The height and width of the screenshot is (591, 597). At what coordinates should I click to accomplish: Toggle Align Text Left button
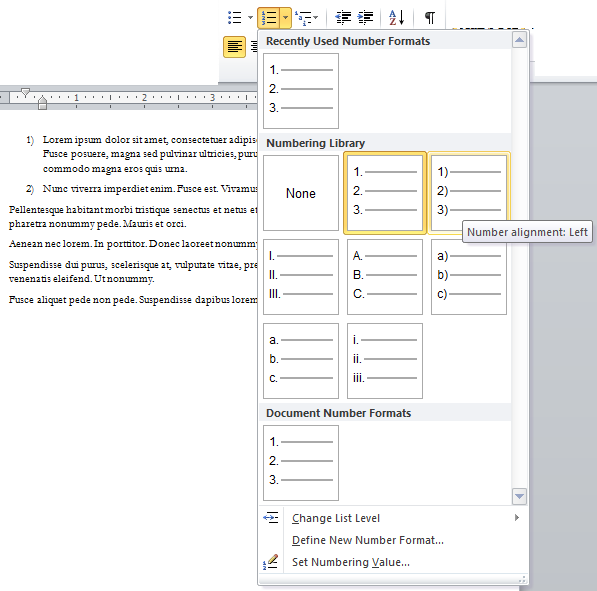(x=234, y=47)
